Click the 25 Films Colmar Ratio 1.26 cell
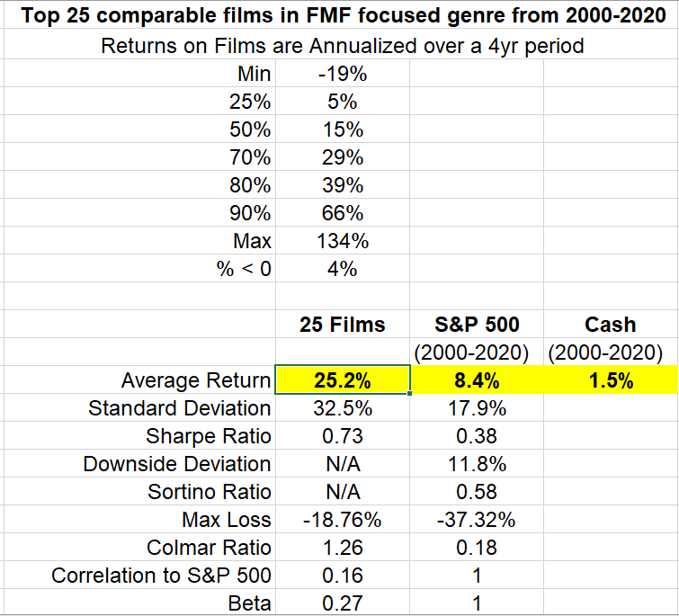The image size is (679, 616). 342,548
